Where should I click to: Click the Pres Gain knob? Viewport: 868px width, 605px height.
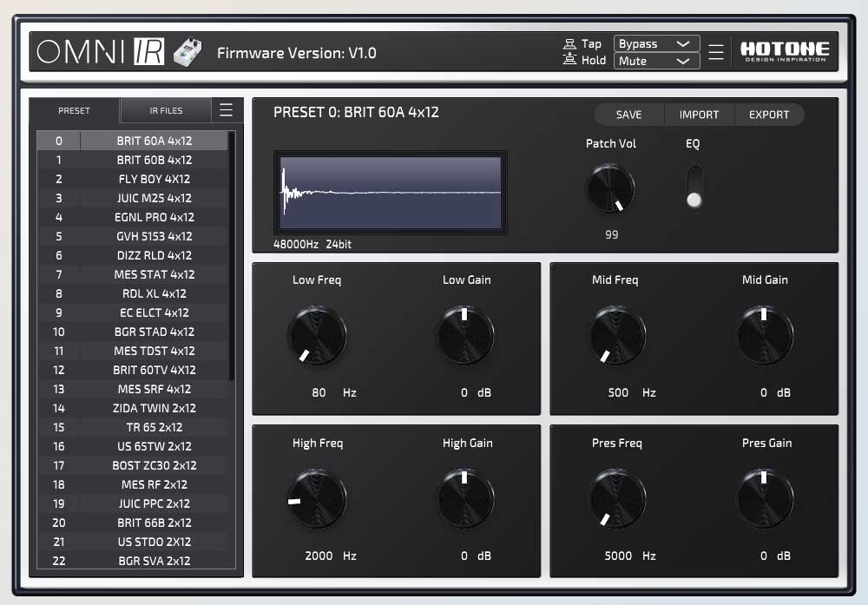pyautogui.click(x=765, y=498)
